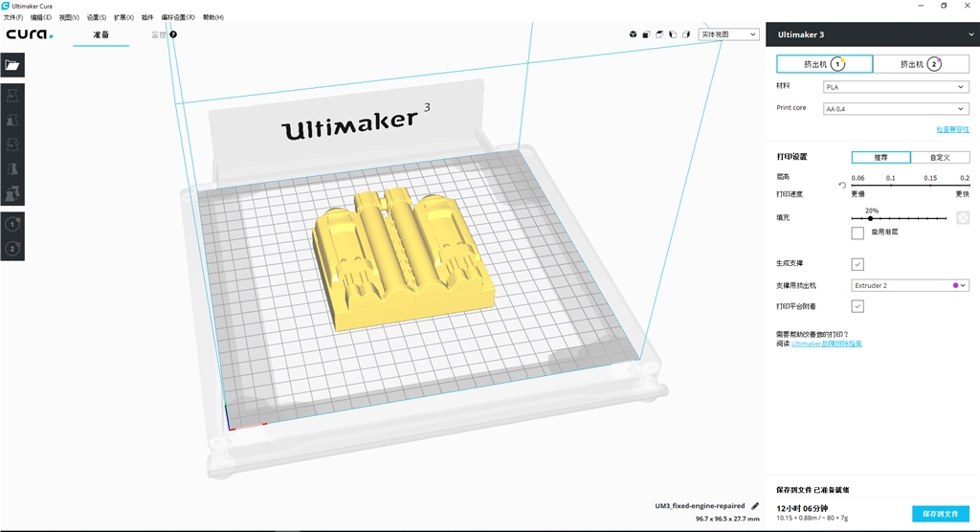Toggle the 生成支撑 (generate support) checkbox

[x=857, y=264]
